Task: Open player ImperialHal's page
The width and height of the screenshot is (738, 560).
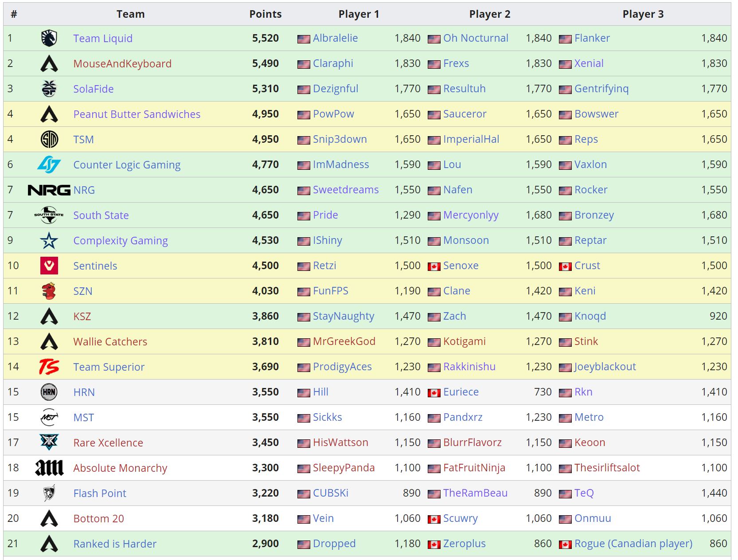Action: [471, 139]
